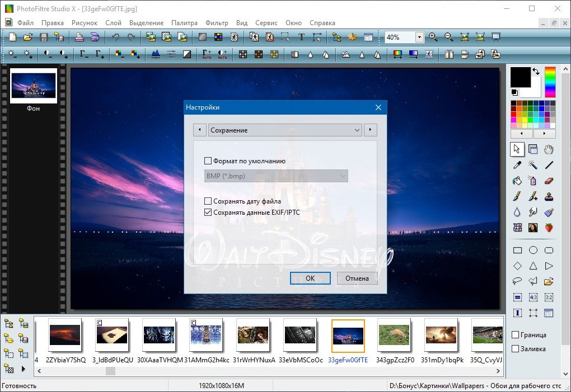Select the Magic Wand tool

click(533, 165)
